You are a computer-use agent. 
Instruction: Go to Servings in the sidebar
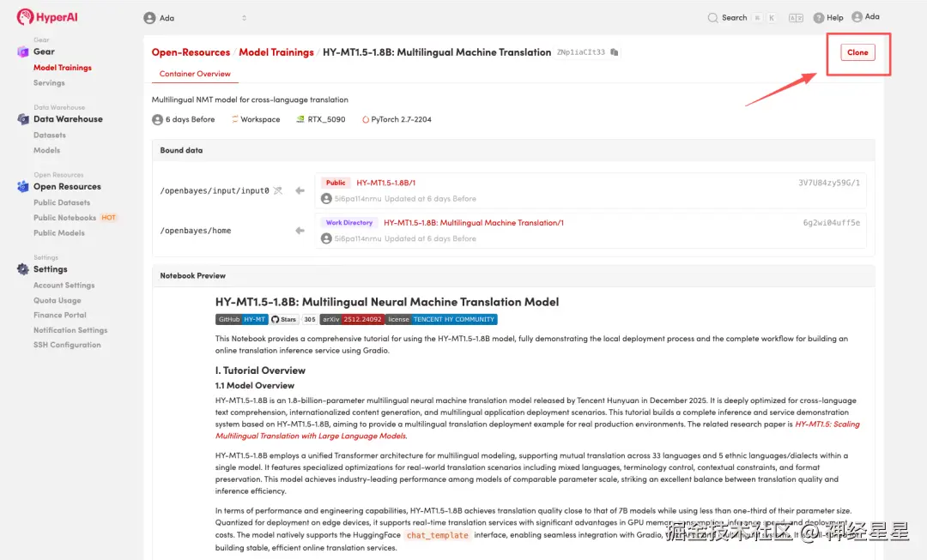[x=49, y=82]
